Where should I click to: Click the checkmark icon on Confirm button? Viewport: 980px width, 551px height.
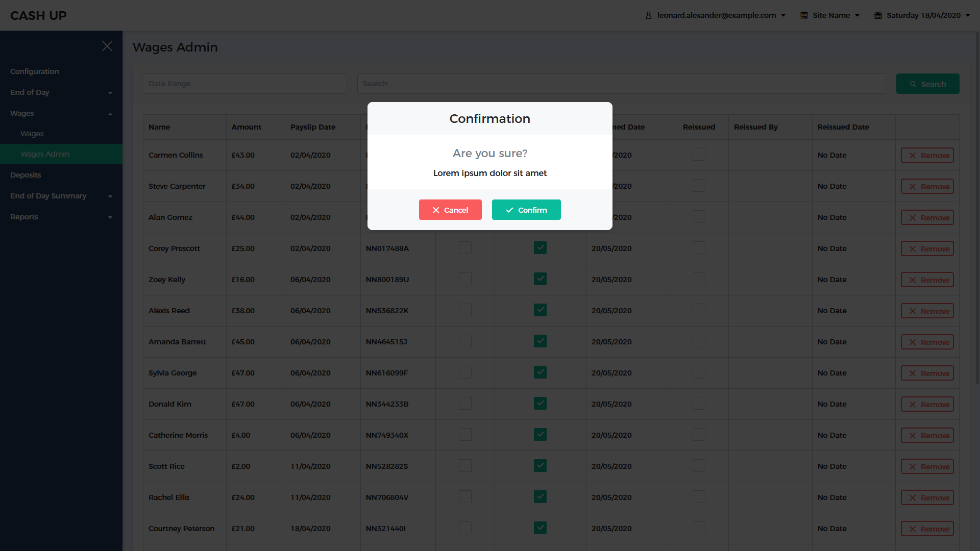pos(509,210)
